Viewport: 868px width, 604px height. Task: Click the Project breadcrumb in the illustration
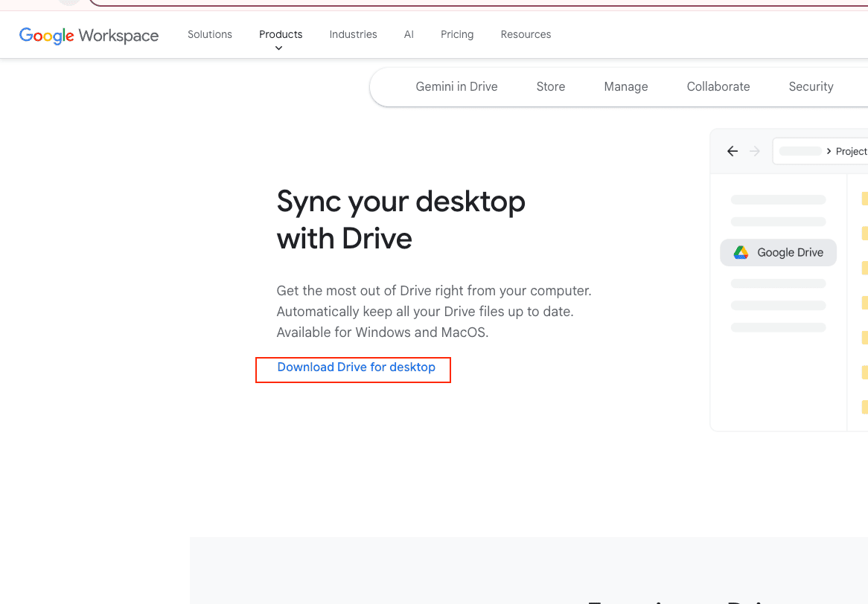pos(851,152)
